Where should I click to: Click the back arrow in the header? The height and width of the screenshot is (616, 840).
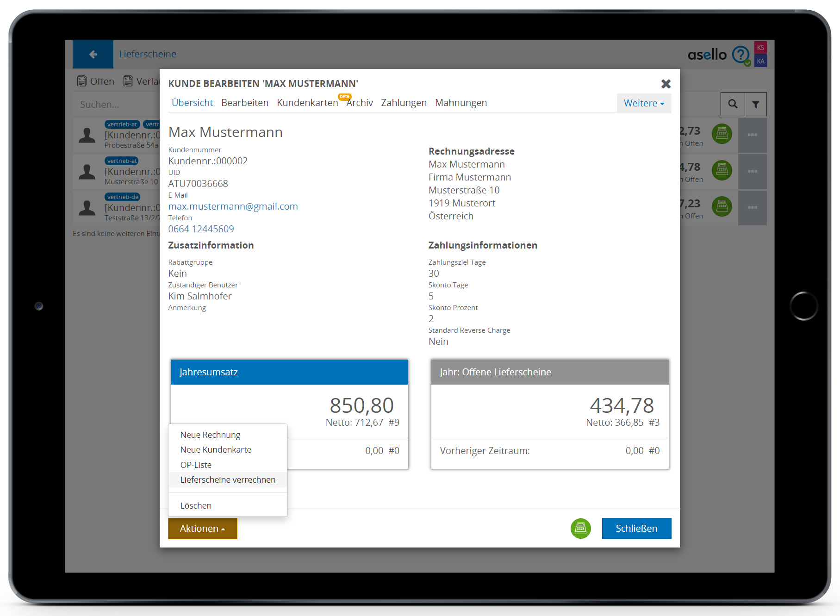coord(93,54)
